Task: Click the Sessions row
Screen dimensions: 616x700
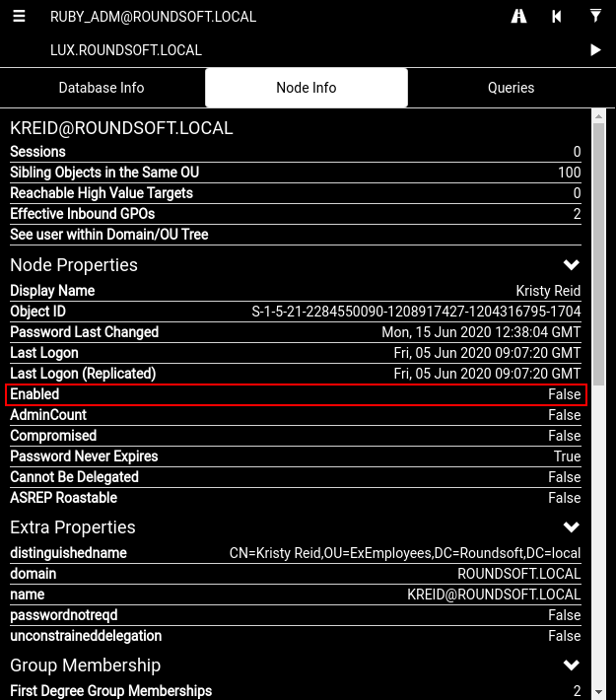Action: [x=295, y=152]
